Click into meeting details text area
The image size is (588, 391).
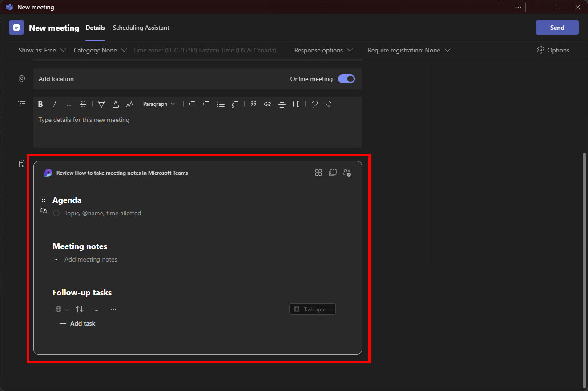pyautogui.click(x=197, y=130)
